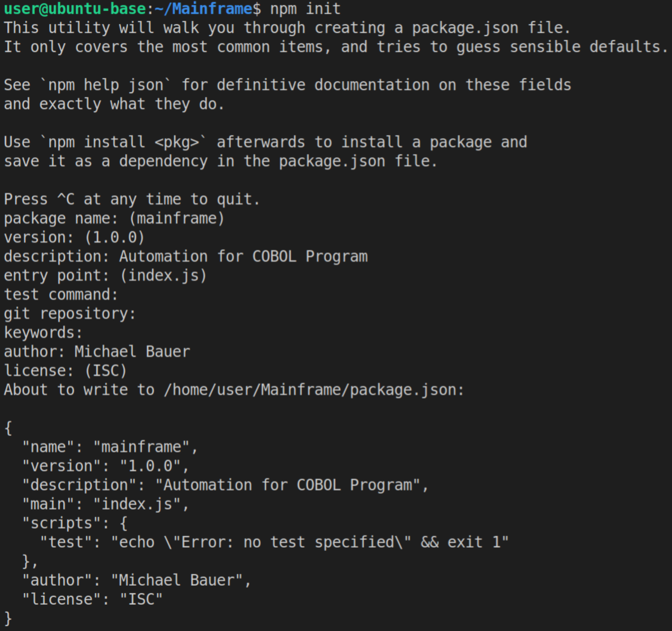Viewport: 672px width, 631px height.
Task: Click the "scripts": { JSON line
Action: coord(74,523)
